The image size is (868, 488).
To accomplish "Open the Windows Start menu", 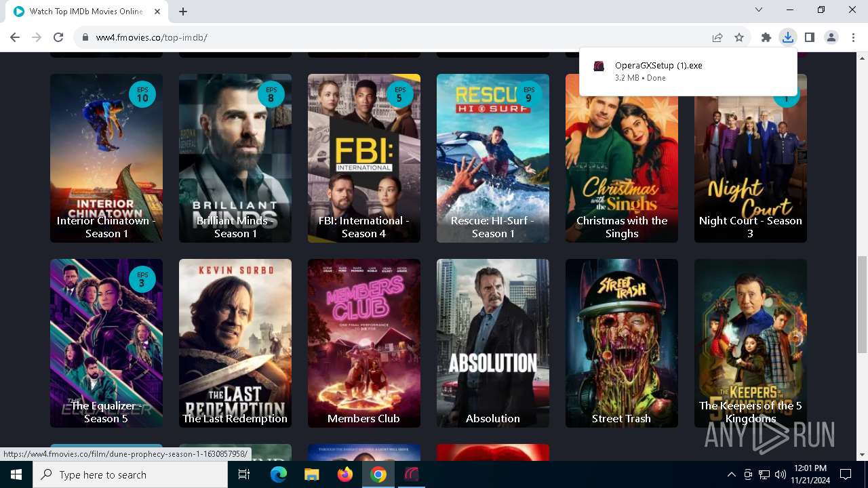I will coord(16,474).
